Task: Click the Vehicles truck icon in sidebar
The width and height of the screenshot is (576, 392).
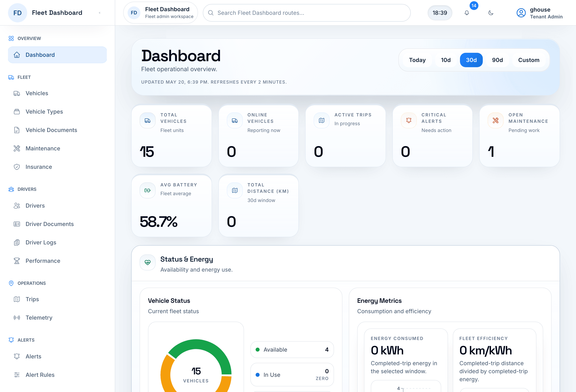Action: [x=17, y=93]
